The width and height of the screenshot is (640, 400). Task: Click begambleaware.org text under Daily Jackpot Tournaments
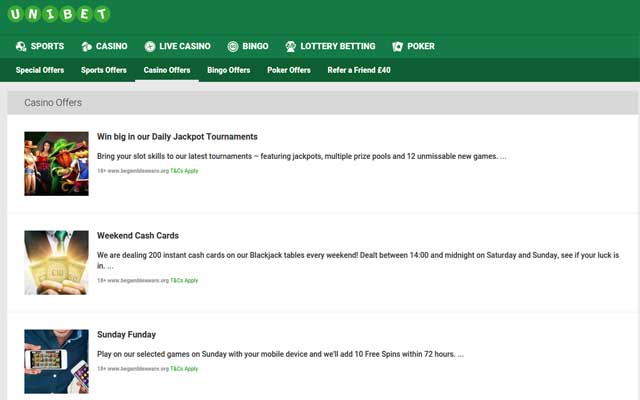138,171
